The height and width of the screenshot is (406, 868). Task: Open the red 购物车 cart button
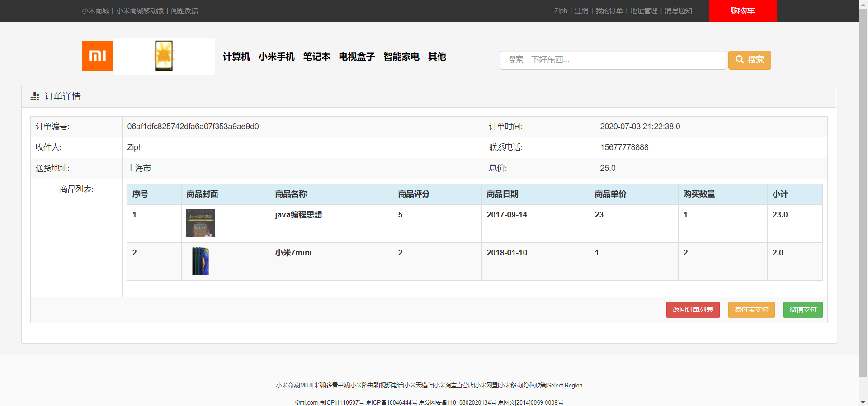click(742, 11)
